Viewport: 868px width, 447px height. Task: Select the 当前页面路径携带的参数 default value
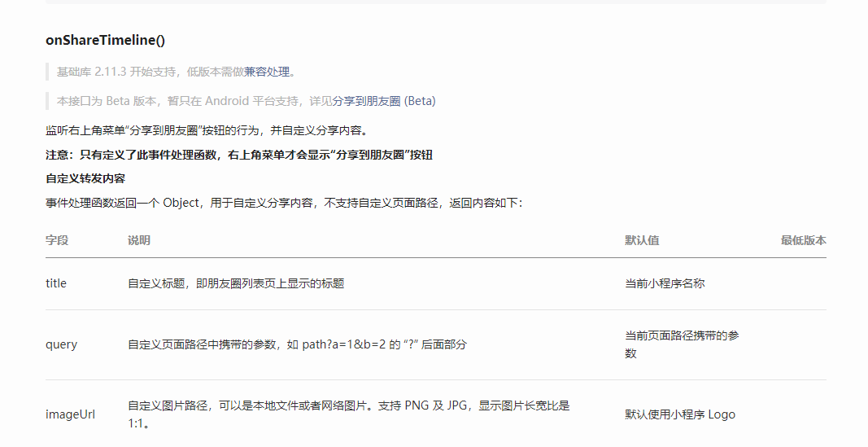point(682,344)
